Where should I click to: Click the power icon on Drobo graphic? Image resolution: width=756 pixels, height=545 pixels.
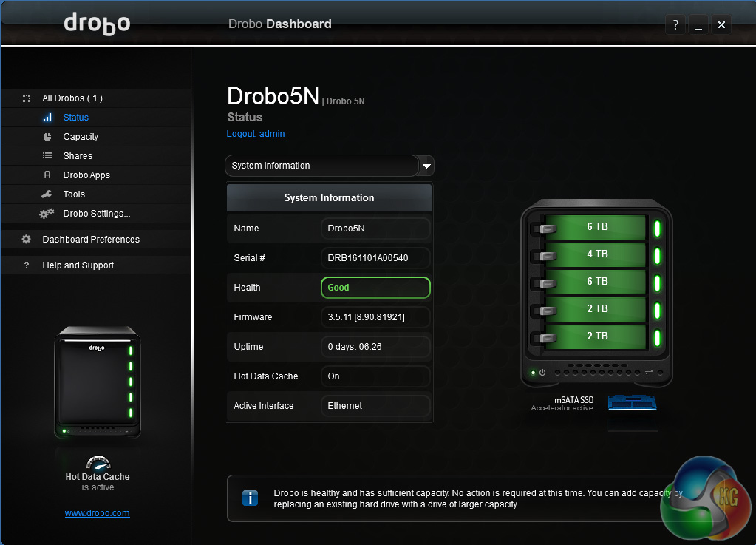[542, 373]
